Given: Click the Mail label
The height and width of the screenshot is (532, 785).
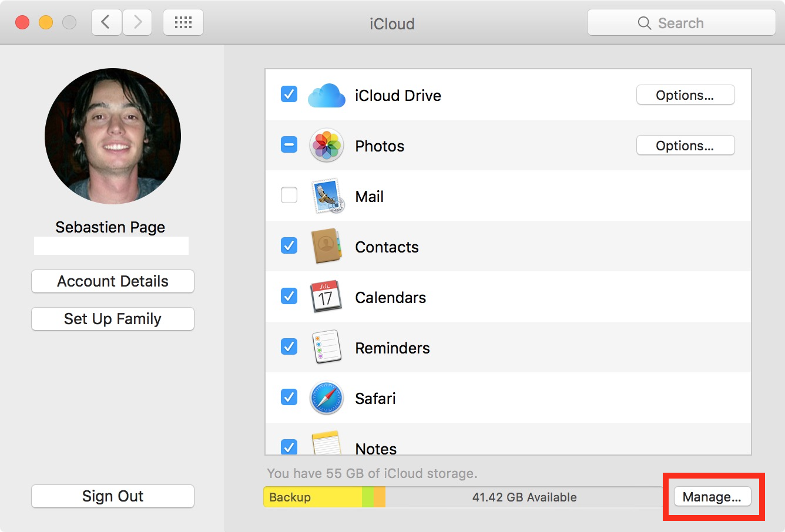Looking at the screenshot, I should click(370, 197).
